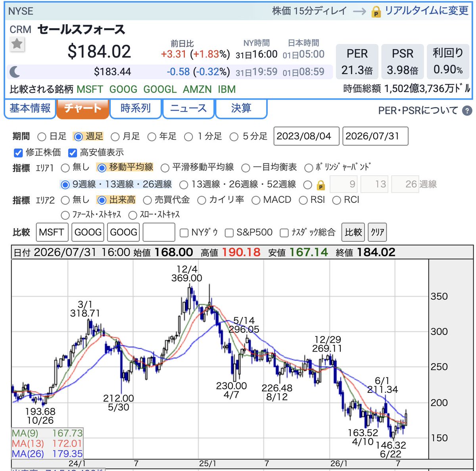
Task: Switch to real-time via リアルタイムに変更 link
Action: tap(426, 11)
